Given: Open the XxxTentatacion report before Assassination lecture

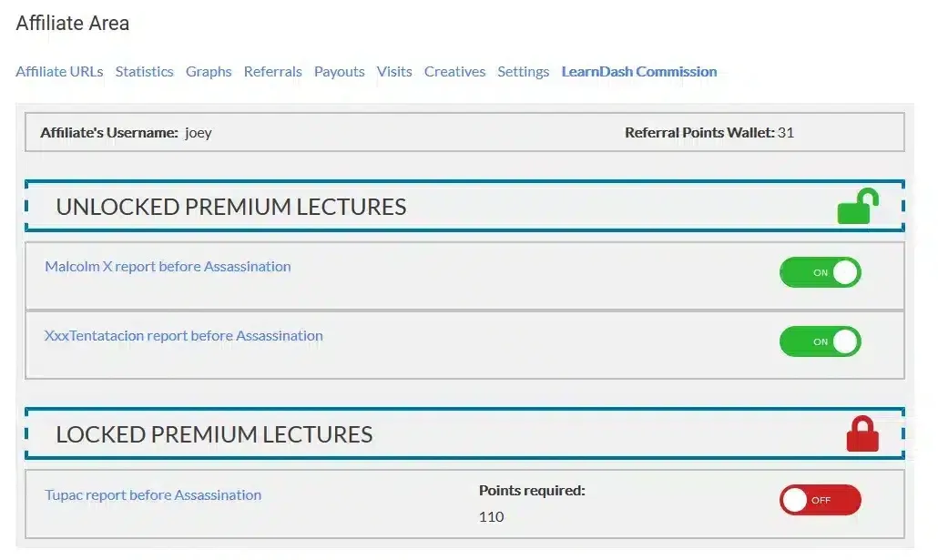Looking at the screenshot, I should pos(184,335).
